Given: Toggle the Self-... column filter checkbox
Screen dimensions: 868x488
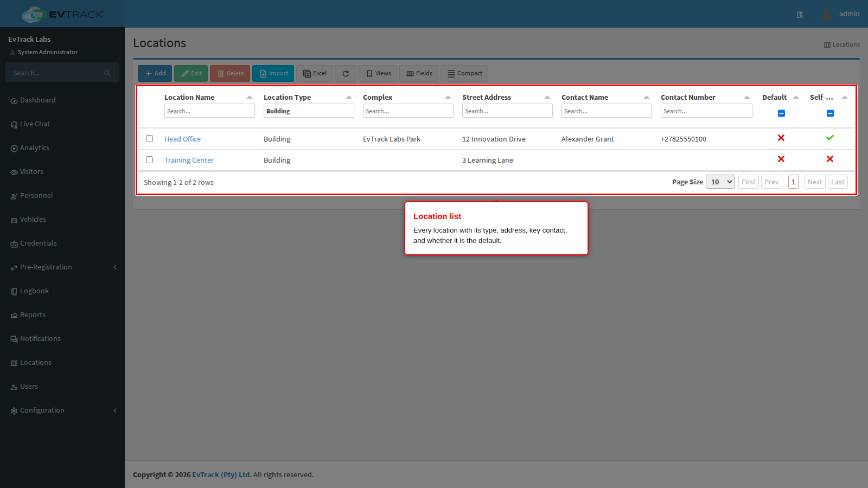Looking at the screenshot, I should [830, 113].
